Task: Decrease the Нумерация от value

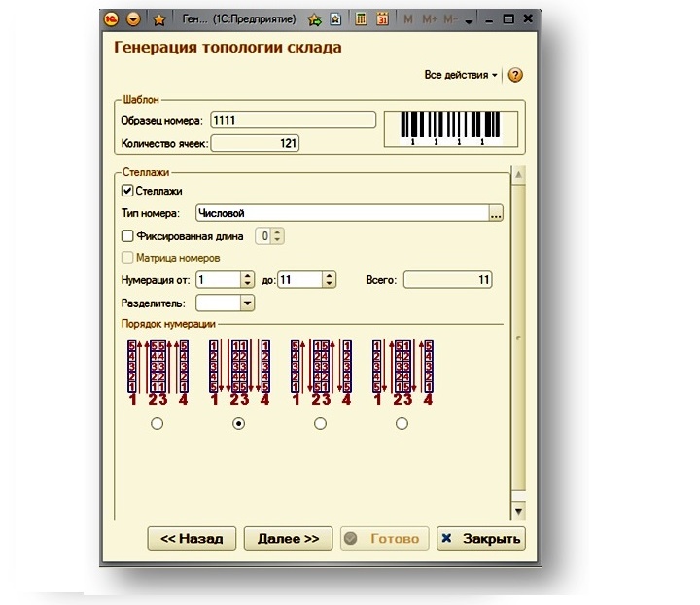Action: 247,284
